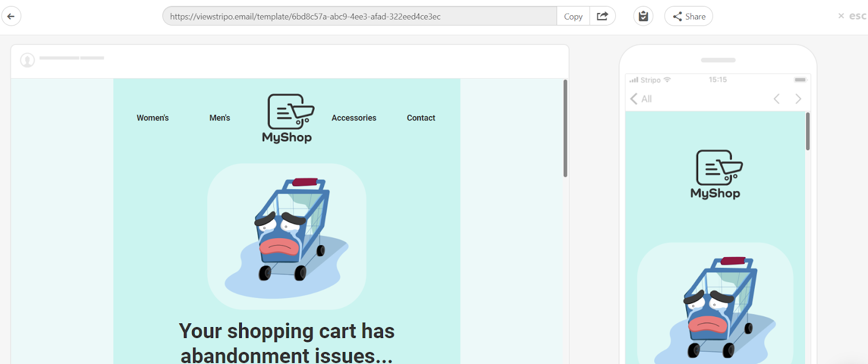Image resolution: width=868 pixels, height=364 pixels.
Task: Open Accessories menu link in email
Action: (354, 118)
